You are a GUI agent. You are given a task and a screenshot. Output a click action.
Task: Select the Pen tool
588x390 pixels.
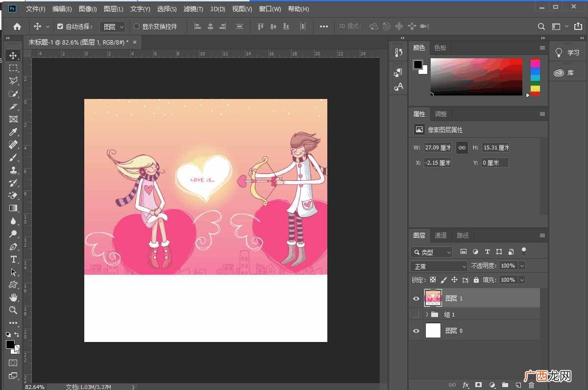point(13,246)
